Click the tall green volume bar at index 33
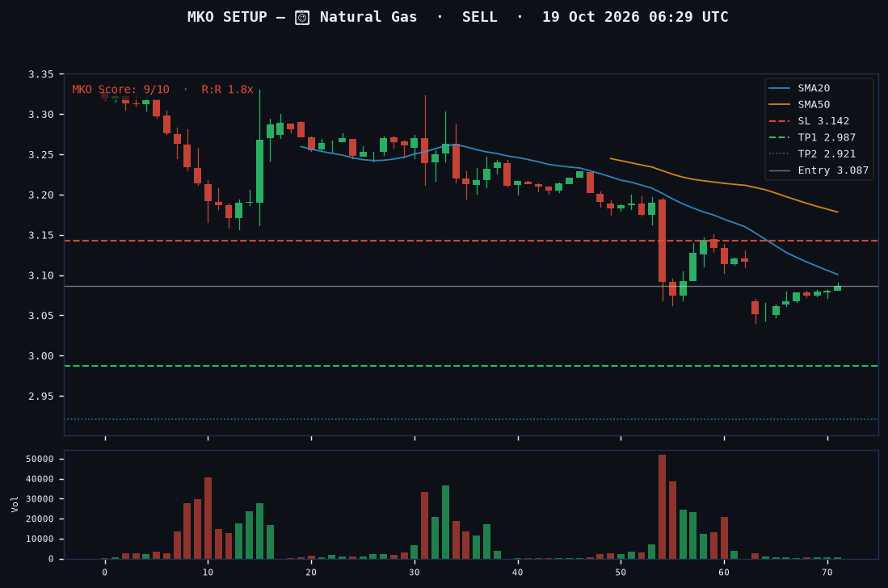Viewport: 888px width, 588px height. [446, 522]
